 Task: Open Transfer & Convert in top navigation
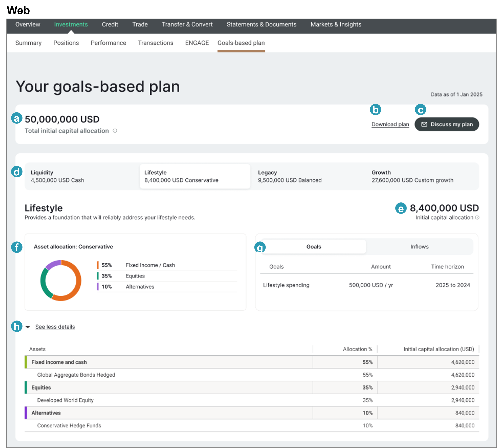187,24
